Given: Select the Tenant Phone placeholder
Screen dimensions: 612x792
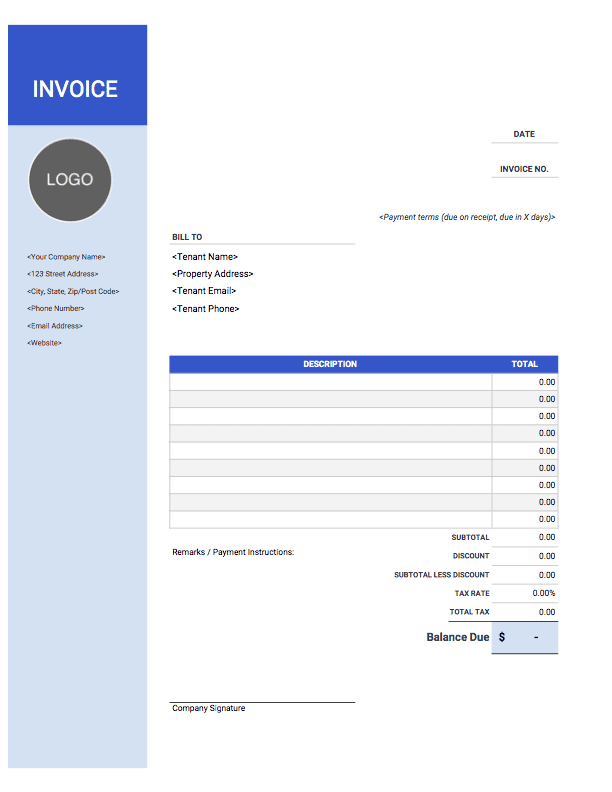Looking at the screenshot, I should (206, 309).
